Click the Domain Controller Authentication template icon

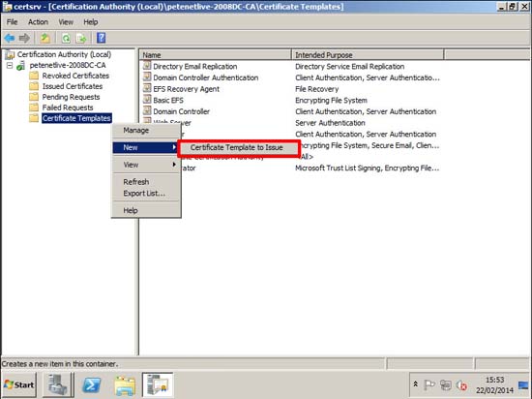tap(147, 77)
